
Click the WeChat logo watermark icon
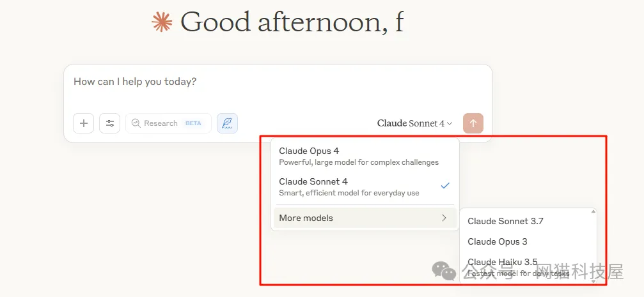point(444,271)
